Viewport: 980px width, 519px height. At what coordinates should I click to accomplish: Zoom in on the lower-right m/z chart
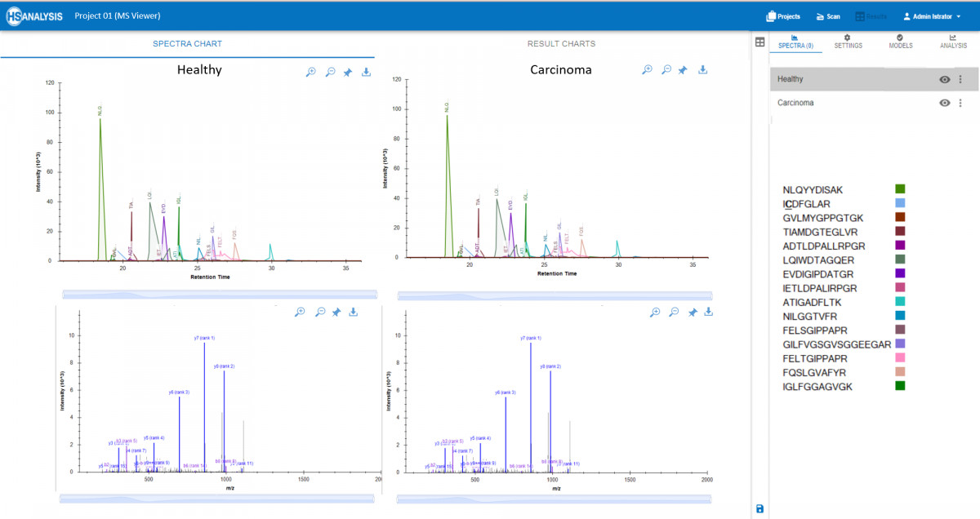(655, 312)
